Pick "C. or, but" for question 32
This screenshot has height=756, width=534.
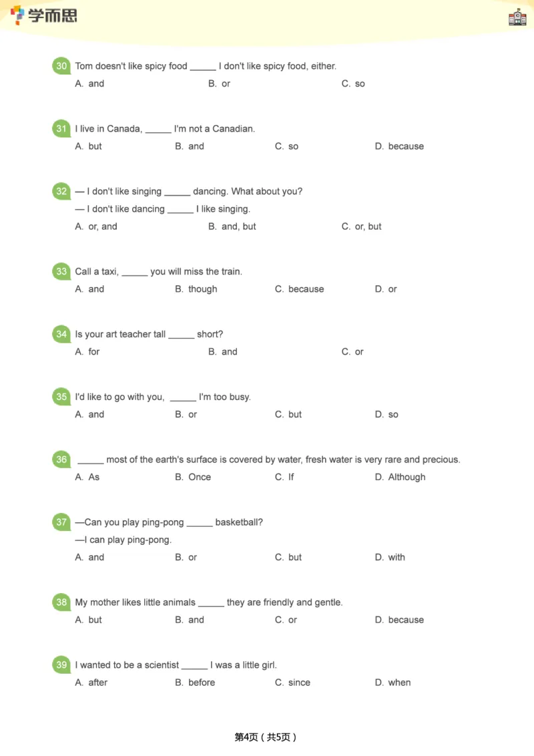[x=361, y=227]
